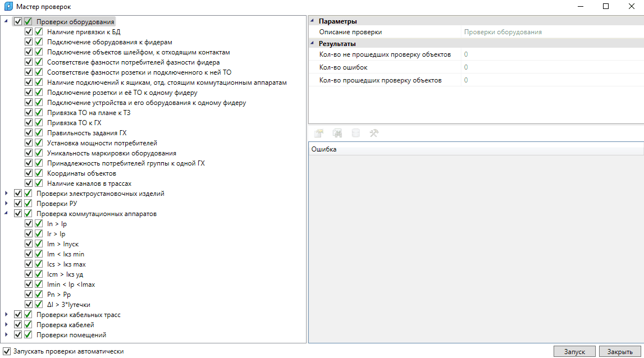Disable the In > Ip check
The width and height of the screenshot is (644, 358).
[x=29, y=224]
